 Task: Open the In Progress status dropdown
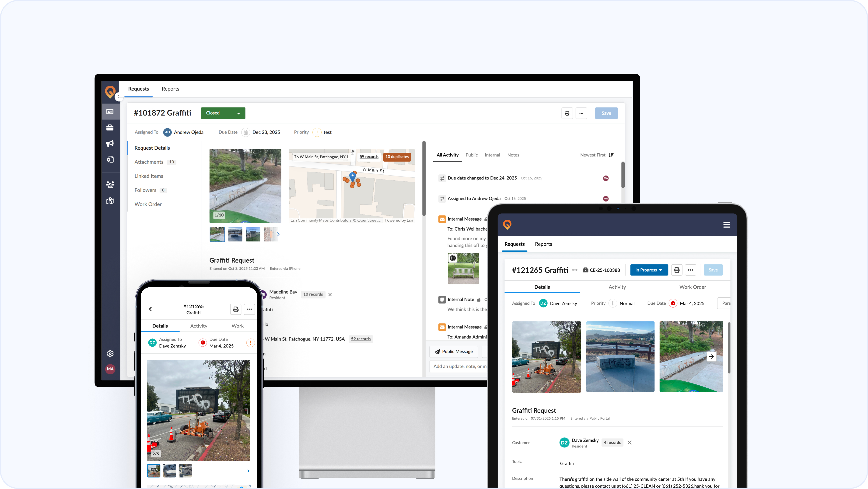pyautogui.click(x=649, y=270)
